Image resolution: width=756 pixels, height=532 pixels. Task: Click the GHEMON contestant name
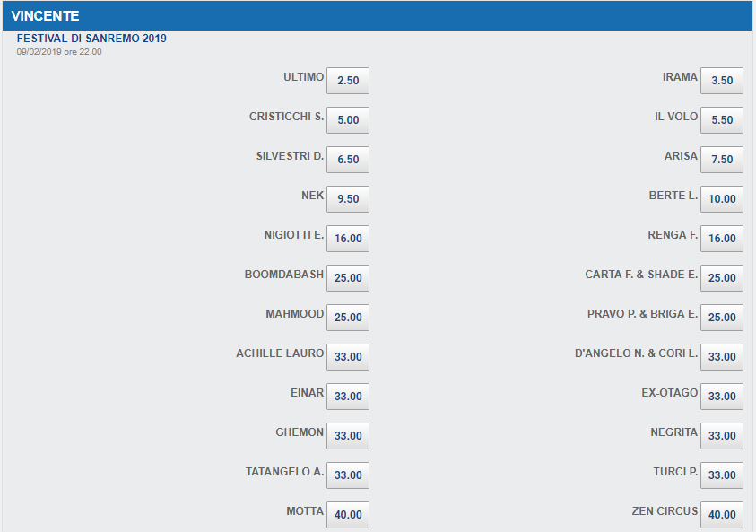pyautogui.click(x=300, y=433)
